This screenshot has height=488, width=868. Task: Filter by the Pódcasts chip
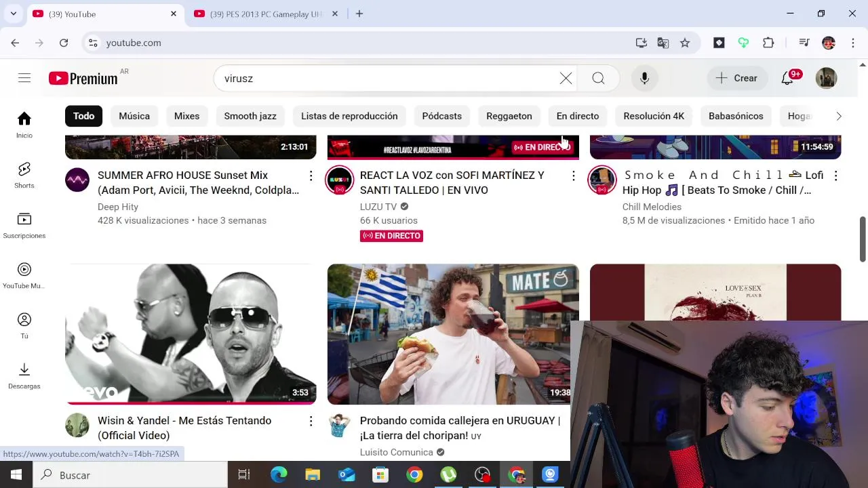point(442,116)
